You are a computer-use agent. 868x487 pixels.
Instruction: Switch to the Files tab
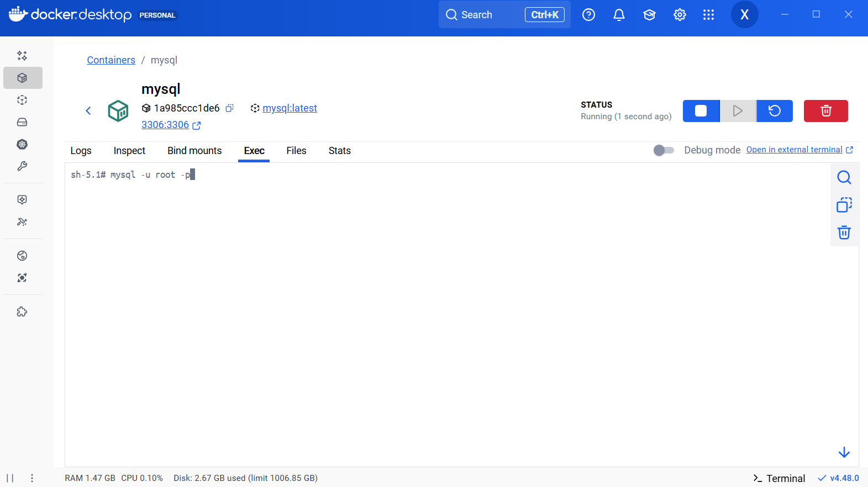point(296,151)
